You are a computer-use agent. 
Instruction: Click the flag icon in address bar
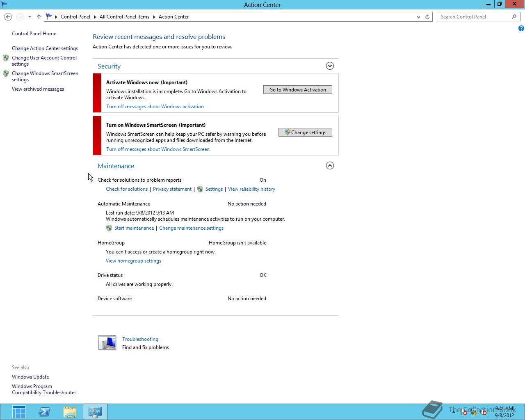coord(49,17)
